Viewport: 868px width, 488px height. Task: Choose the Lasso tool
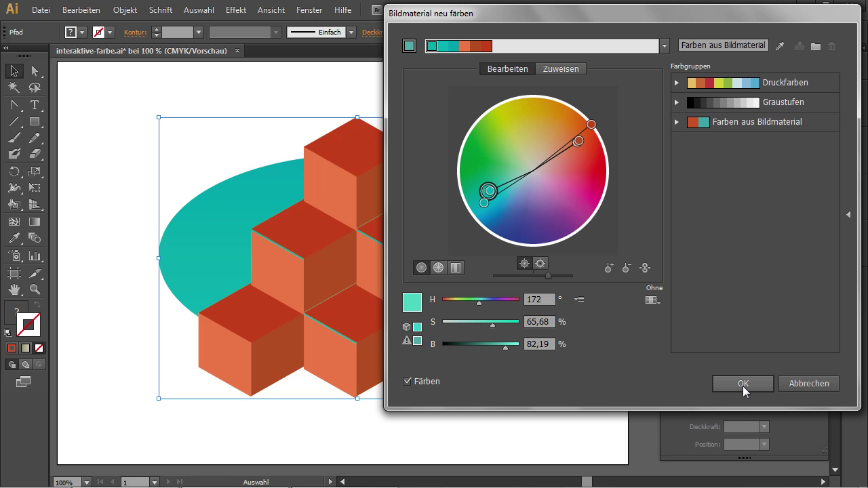pos(35,87)
